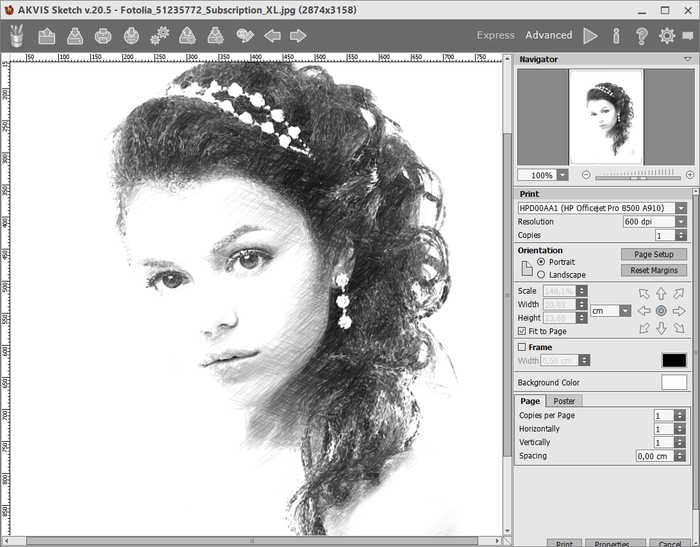Open program info icon

point(616,36)
